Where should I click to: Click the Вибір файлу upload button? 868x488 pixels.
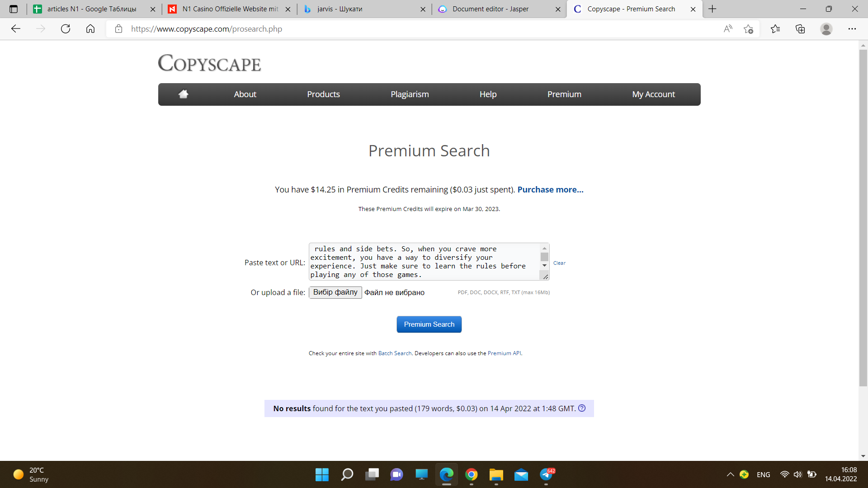[335, 292]
